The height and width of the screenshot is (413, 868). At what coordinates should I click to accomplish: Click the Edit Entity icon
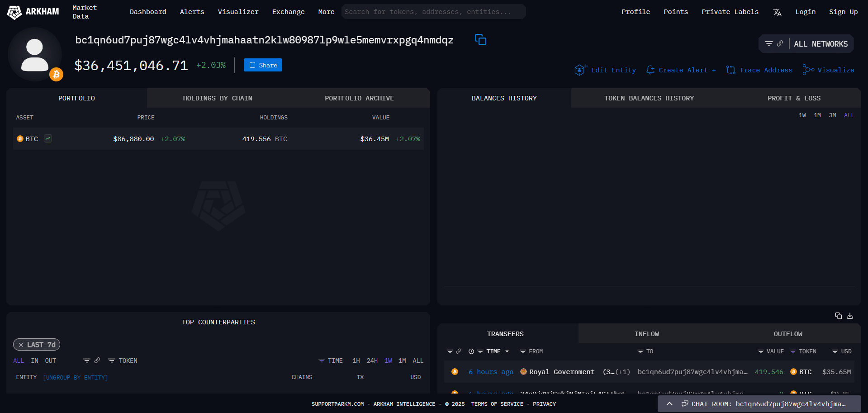580,70
